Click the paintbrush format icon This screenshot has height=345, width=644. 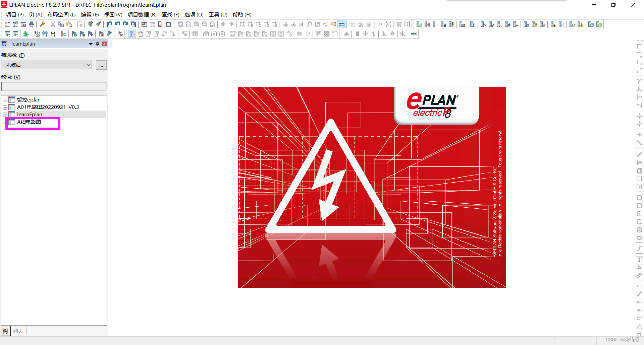99,24
